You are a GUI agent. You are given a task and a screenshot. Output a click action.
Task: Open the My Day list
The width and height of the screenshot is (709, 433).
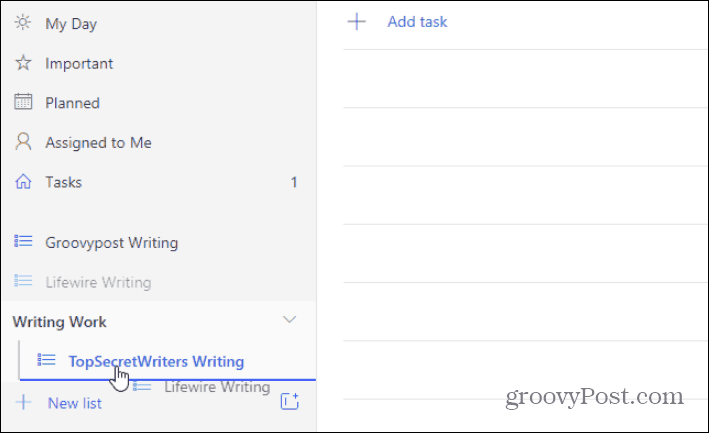[x=158, y=24]
